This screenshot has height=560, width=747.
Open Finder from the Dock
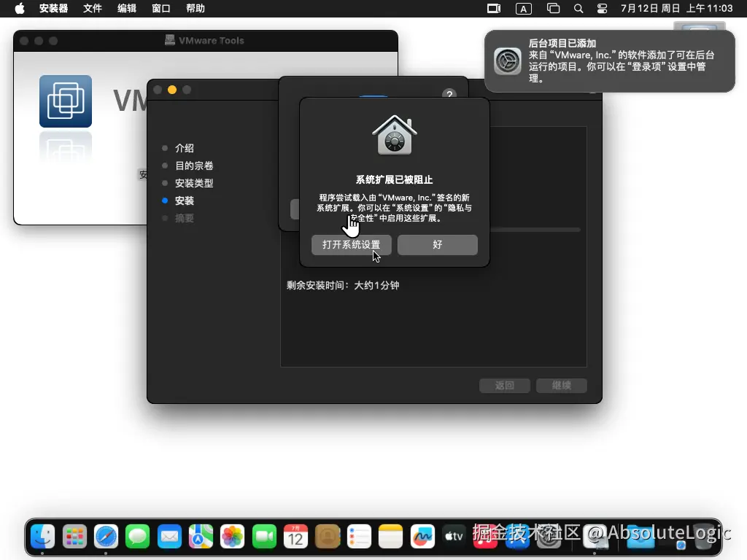point(43,537)
